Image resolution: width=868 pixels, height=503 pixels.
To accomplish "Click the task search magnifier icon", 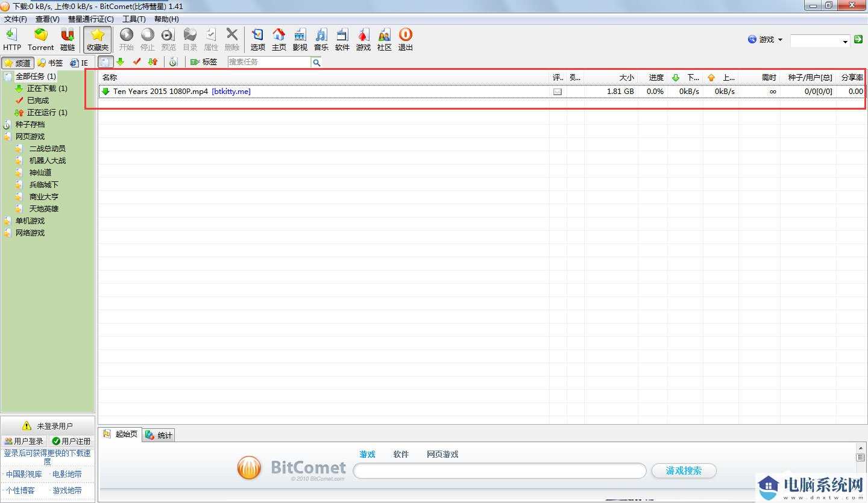I will (316, 62).
